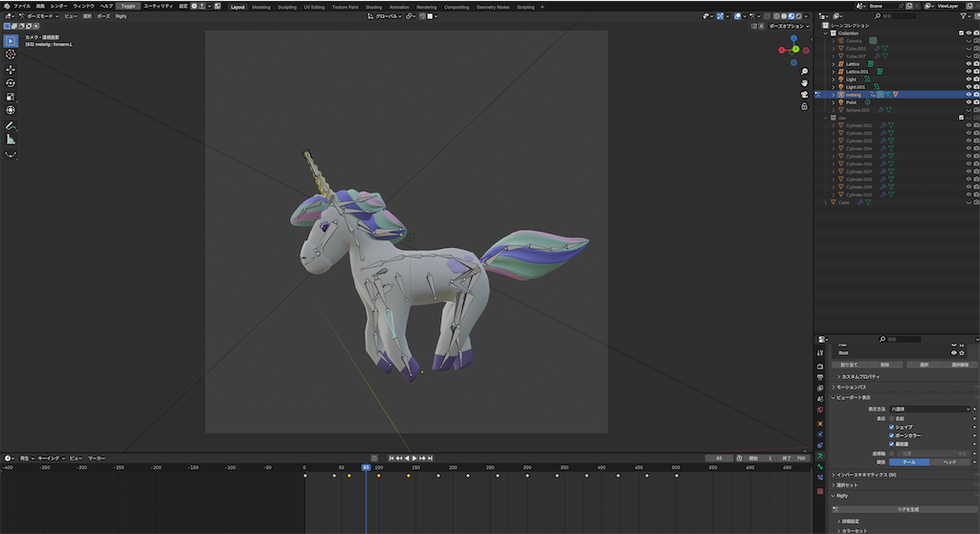This screenshot has width=980, height=534.
Task: Expand the Inverse Kinematics (IK) panel
Action: coord(864,475)
